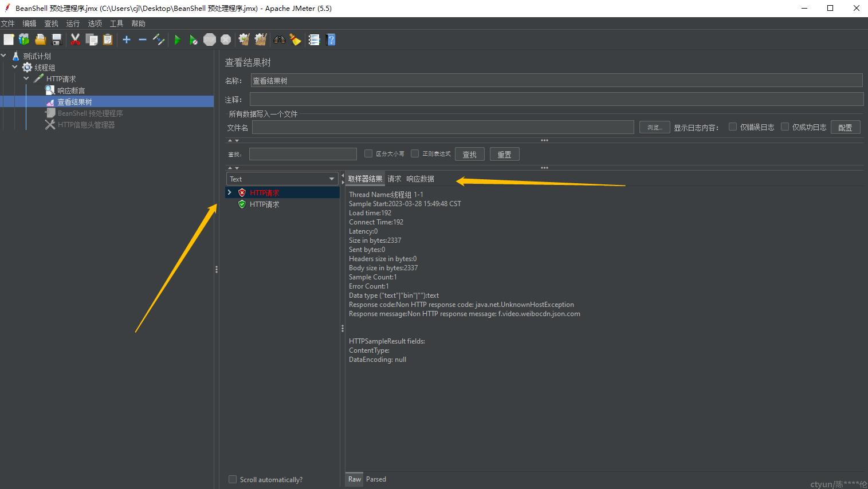Click Start no pauses icon

point(194,40)
